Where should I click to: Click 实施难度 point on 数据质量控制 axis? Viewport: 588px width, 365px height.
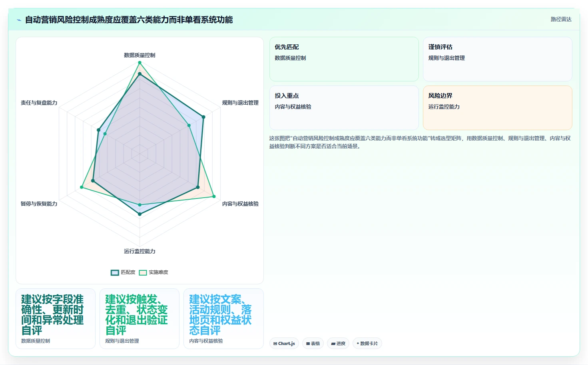[140, 63]
